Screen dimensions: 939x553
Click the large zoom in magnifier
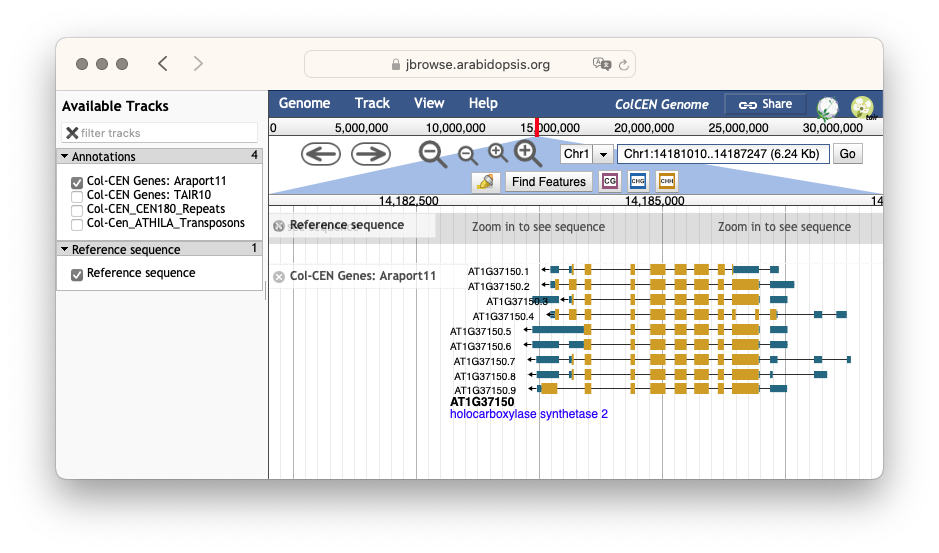tap(528, 154)
